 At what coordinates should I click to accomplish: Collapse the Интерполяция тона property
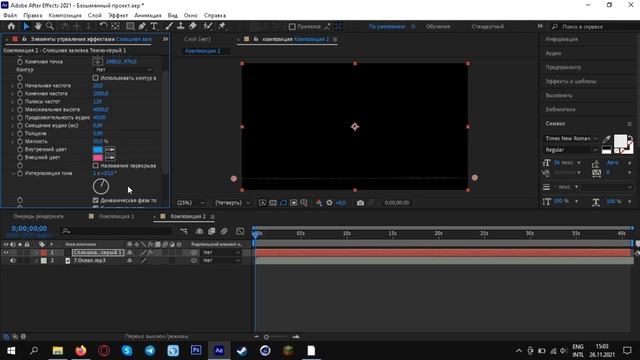tap(13, 173)
